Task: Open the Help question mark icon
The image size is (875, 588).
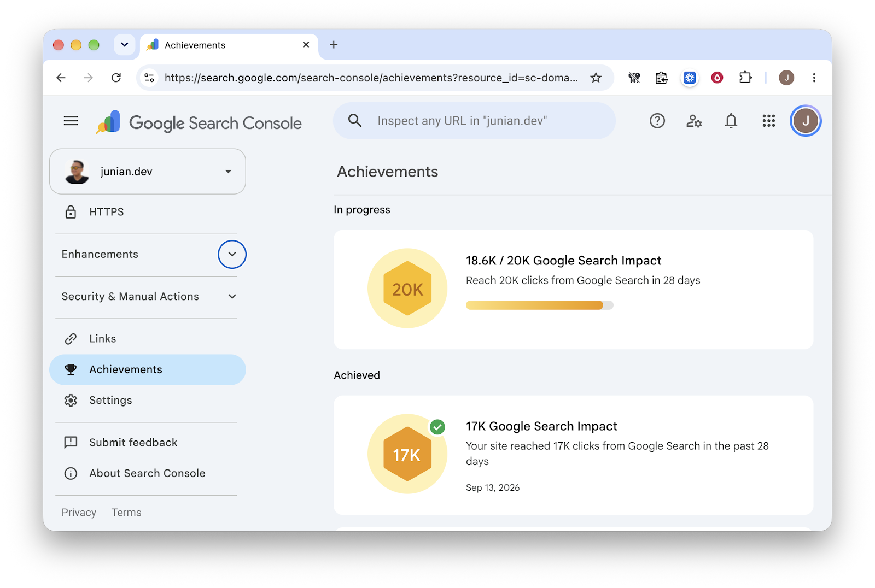Action: pos(657,121)
